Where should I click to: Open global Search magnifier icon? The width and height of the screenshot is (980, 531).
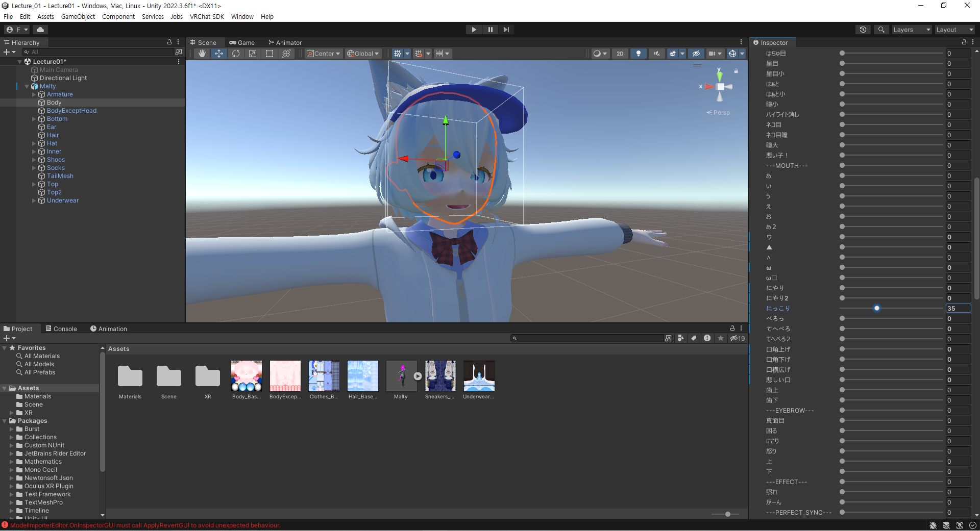point(881,30)
